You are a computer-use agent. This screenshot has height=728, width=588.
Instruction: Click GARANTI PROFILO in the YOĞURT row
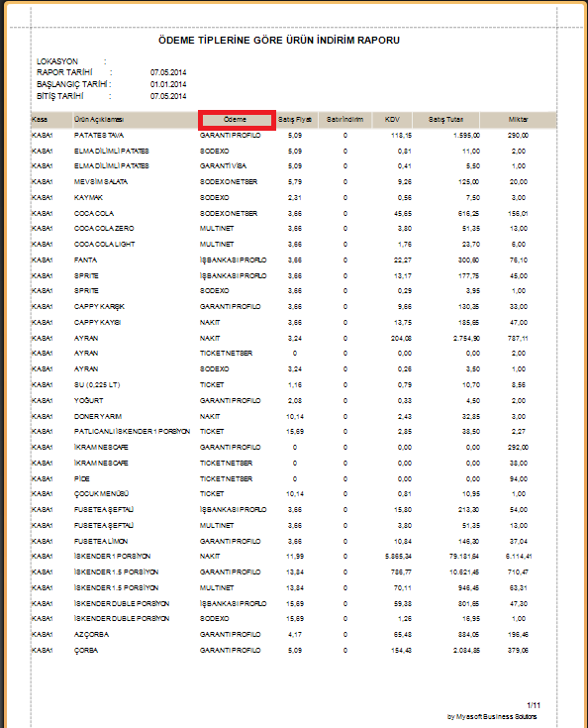pos(231,400)
